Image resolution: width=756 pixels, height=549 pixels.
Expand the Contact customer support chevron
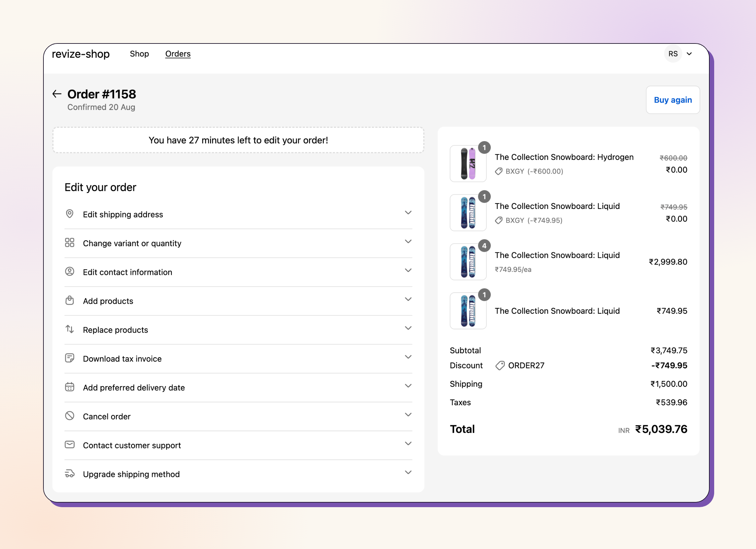(x=408, y=444)
